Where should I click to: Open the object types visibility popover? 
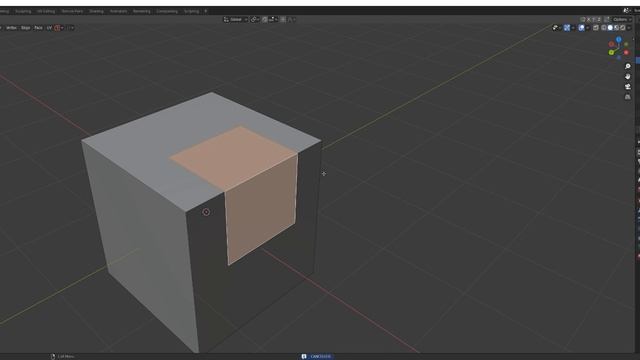click(x=556, y=28)
